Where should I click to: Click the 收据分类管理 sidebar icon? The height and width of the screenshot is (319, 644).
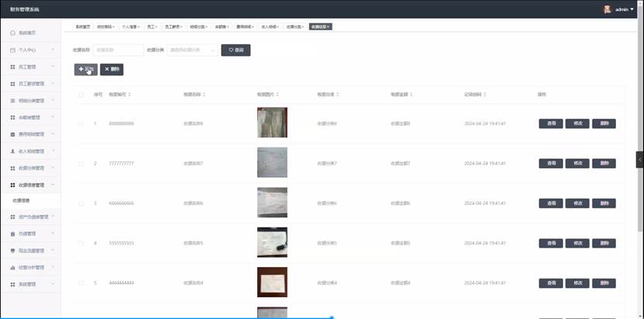[x=12, y=168]
